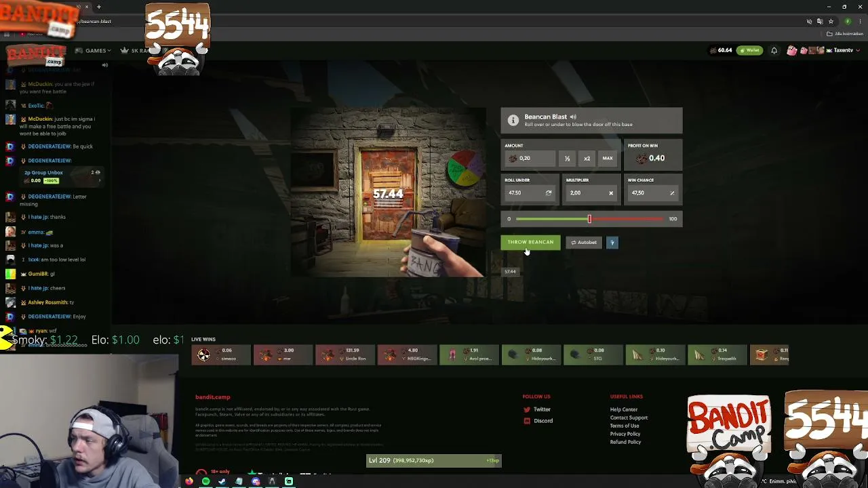Screen dimensions: 868x488
Task: Click the green section of roll slider
Action: 551,219
